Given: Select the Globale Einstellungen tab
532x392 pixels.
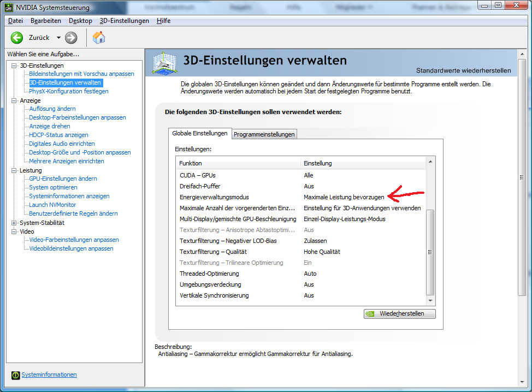Looking at the screenshot, I should click(x=200, y=133).
